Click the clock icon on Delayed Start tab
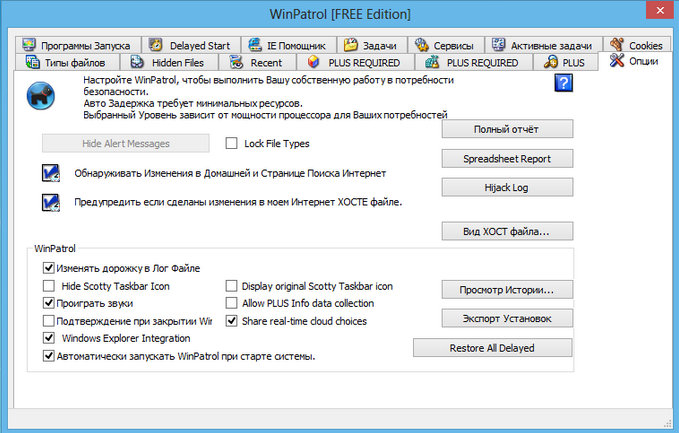Screen dimensions: 679x433 pyautogui.click(x=155, y=45)
